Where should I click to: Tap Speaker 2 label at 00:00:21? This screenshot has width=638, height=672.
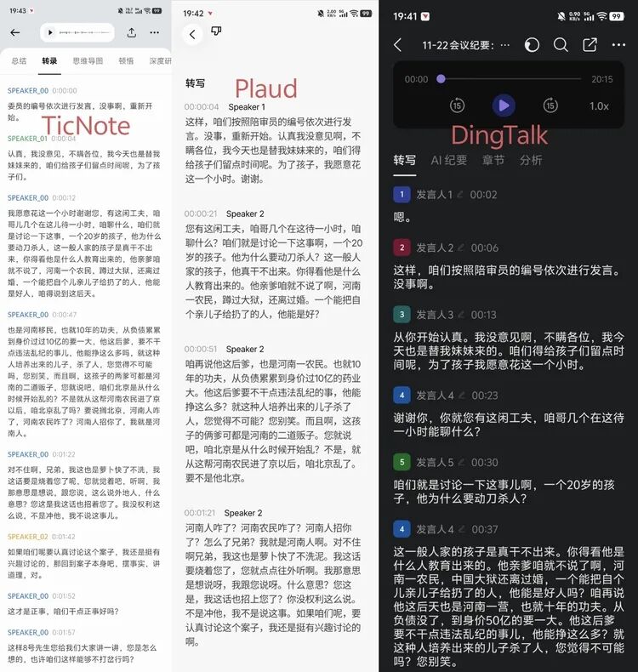tap(245, 214)
